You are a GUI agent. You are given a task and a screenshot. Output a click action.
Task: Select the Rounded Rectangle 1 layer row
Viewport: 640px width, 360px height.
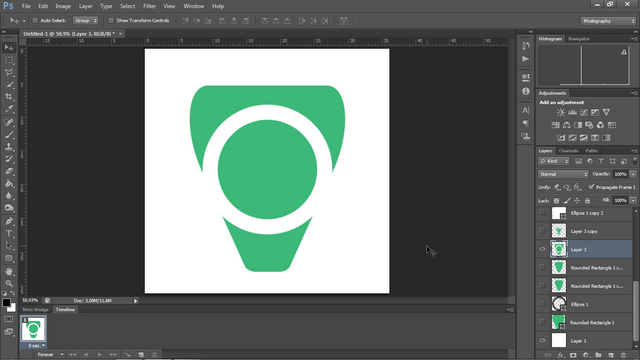(x=584, y=322)
